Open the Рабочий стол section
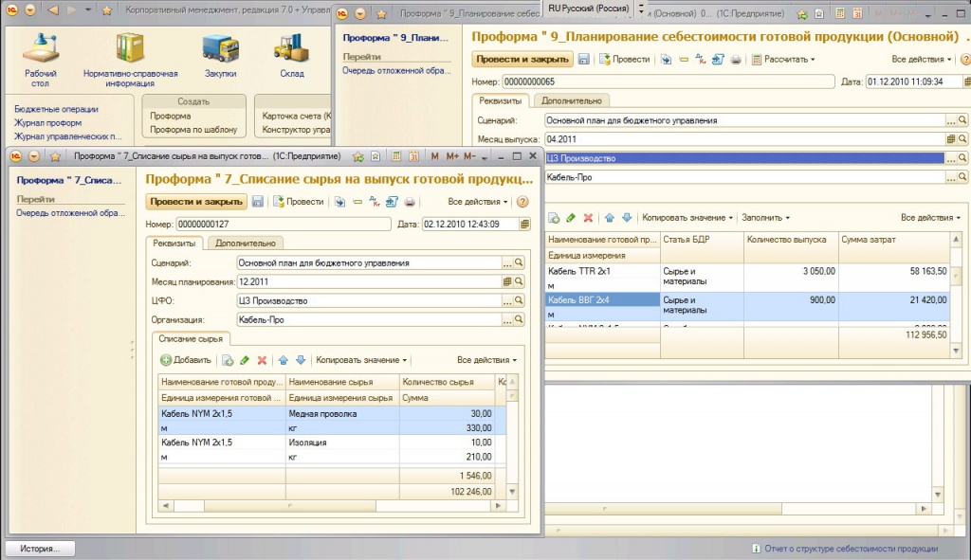Image resolution: width=971 pixels, height=560 pixels. tap(41, 60)
